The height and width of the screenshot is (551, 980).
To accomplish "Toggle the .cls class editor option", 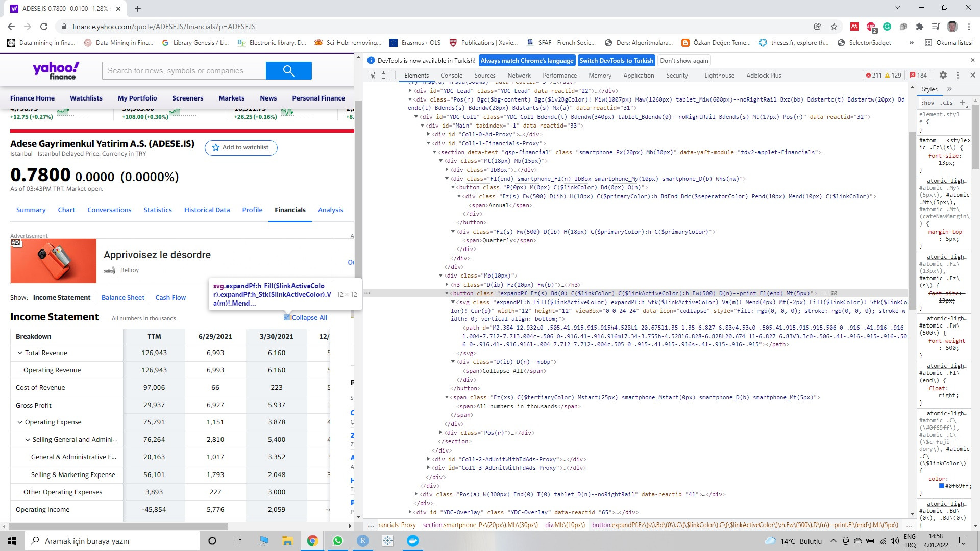I will coord(947,103).
